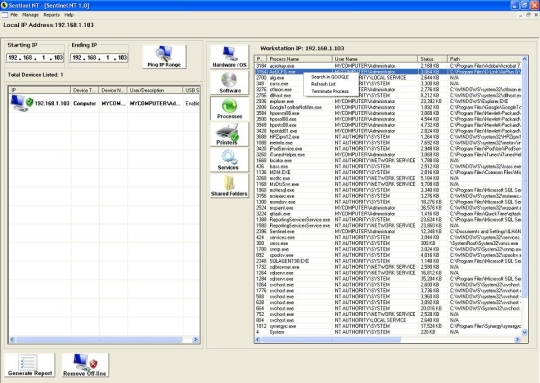This screenshot has width=540, height=383.
Task: Click the process list vertical scrollbar thumb
Action: [x=525, y=179]
